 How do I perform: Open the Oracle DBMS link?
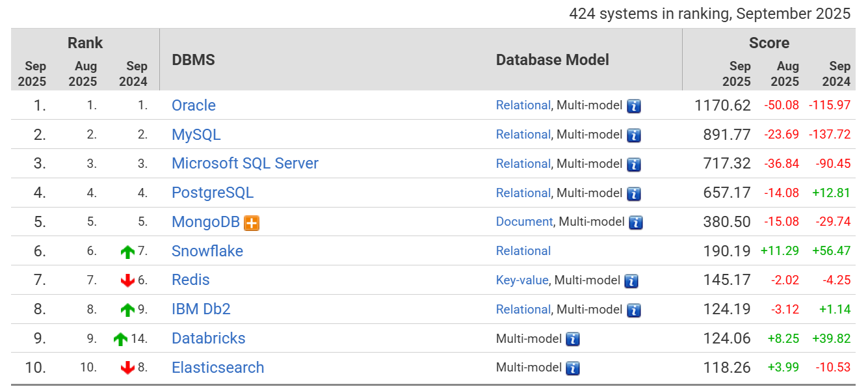click(194, 105)
